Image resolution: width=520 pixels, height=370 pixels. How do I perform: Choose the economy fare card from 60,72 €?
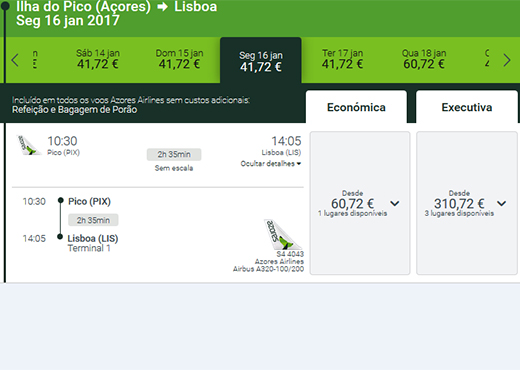[x=360, y=203]
